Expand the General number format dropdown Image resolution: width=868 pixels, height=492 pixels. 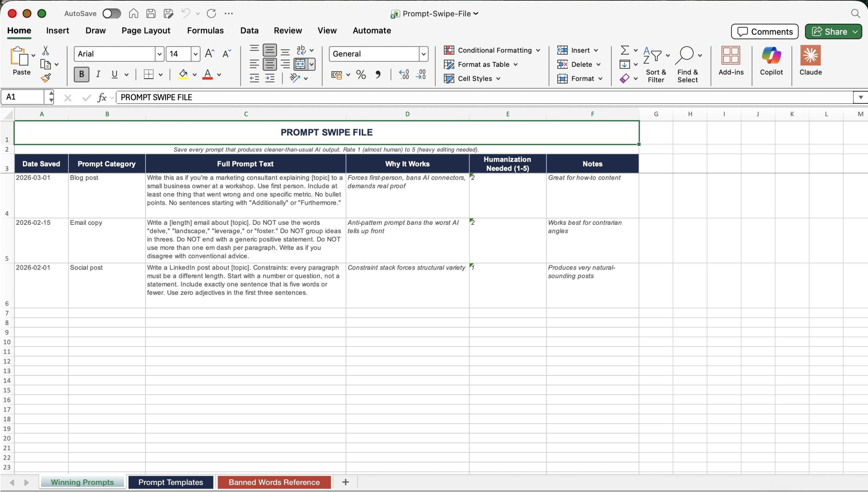(423, 54)
